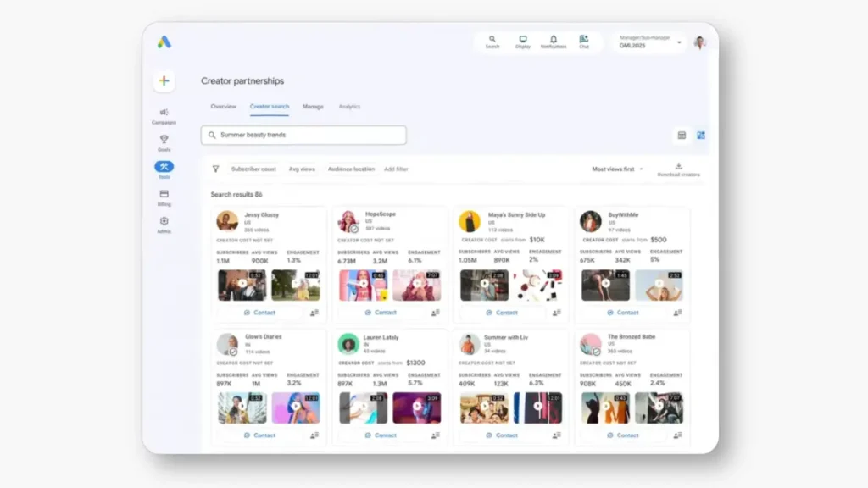This screenshot has width=868, height=488.
Task: Open Billing from the sidebar
Action: pos(164,197)
